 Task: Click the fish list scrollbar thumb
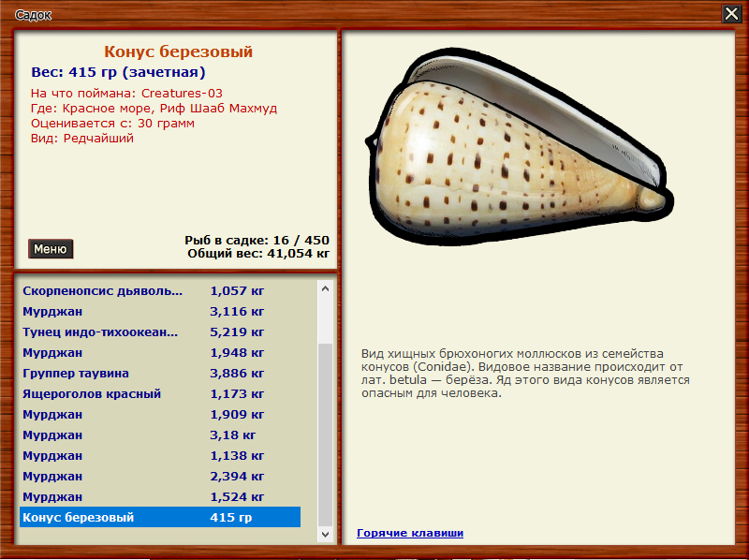325,435
